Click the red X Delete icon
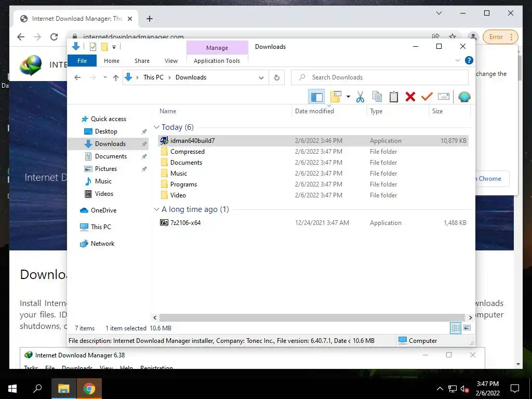 [410, 97]
